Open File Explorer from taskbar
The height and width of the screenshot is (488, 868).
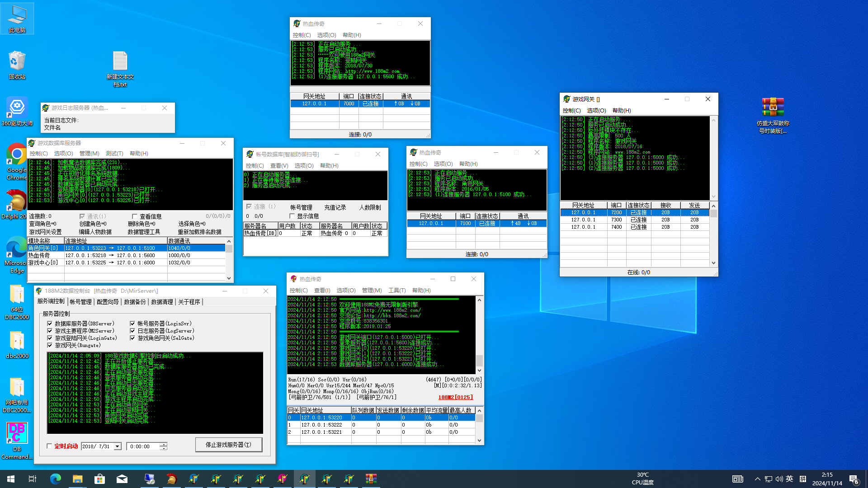(77, 479)
